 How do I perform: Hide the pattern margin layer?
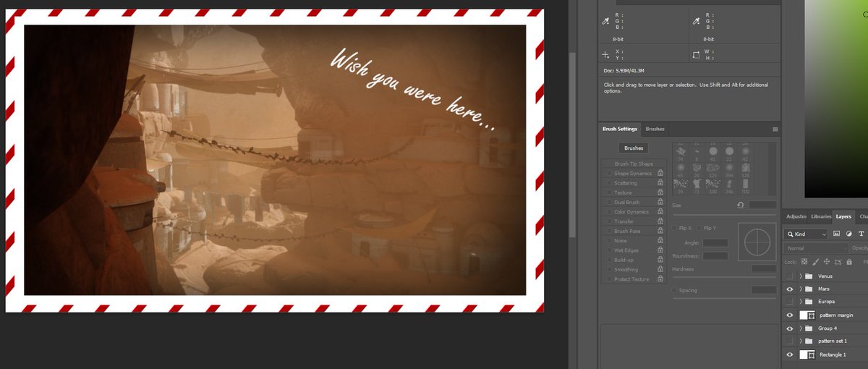click(789, 315)
